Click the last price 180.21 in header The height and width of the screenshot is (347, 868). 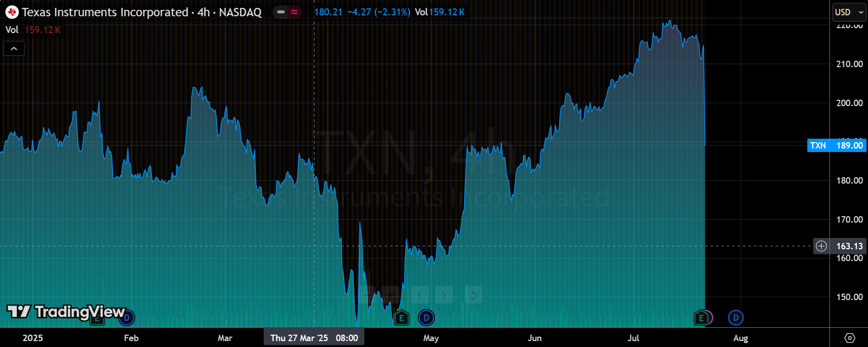coord(328,12)
